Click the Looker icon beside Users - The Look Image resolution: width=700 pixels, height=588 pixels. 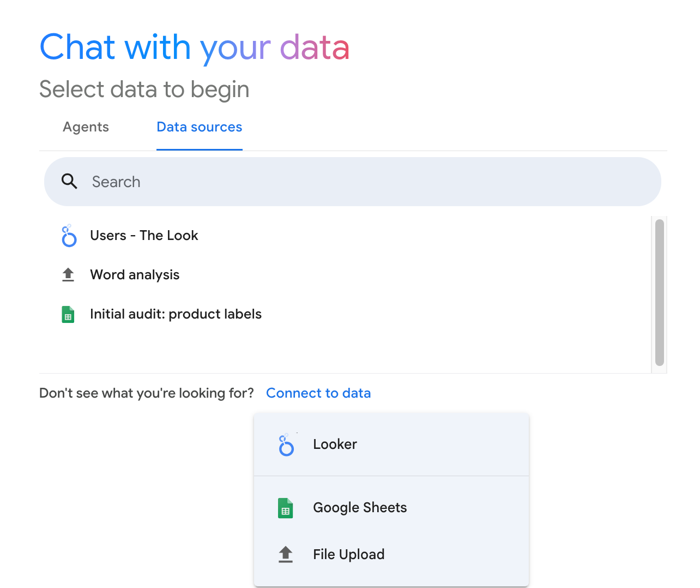(69, 236)
